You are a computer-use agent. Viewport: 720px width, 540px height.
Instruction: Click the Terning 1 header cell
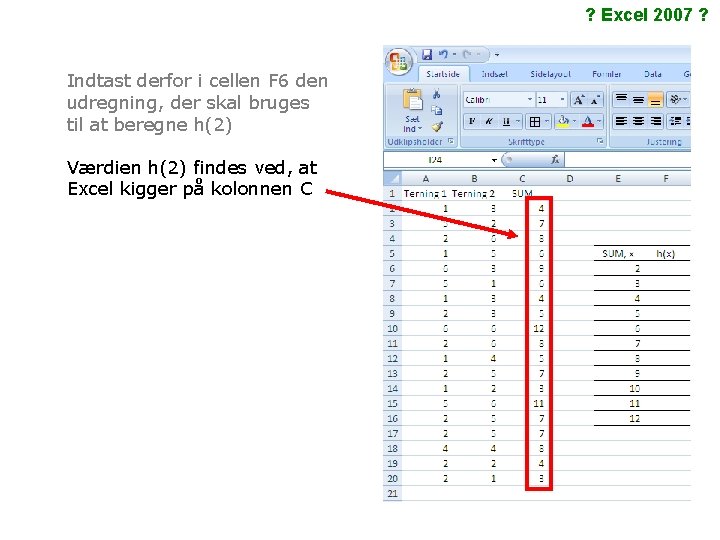[425, 194]
